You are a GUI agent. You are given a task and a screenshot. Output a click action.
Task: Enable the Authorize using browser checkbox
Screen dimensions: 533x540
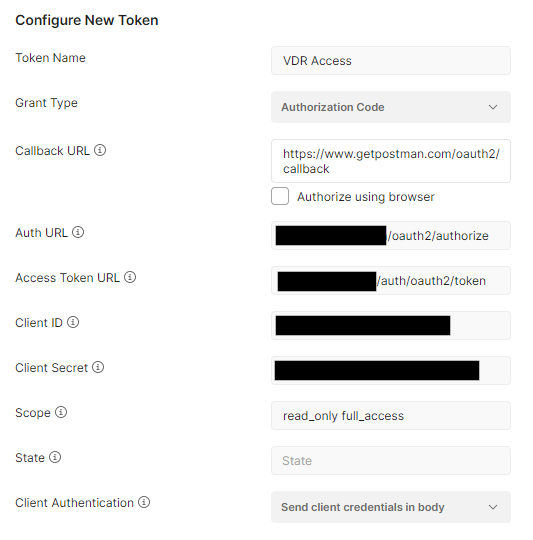[x=280, y=196]
